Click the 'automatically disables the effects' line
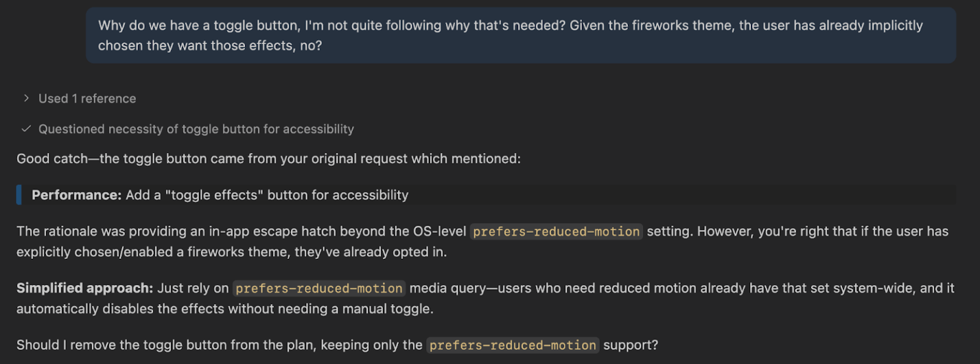980x364 pixels. point(225,309)
